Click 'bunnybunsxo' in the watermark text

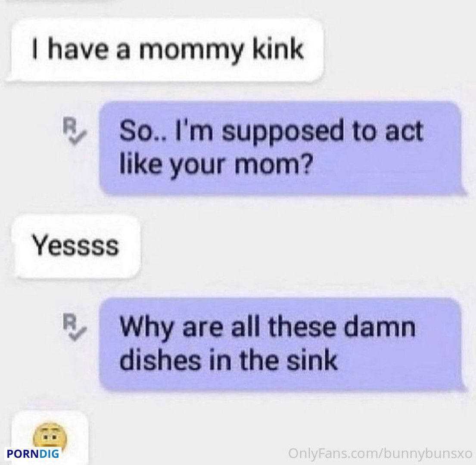(x=427, y=454)
